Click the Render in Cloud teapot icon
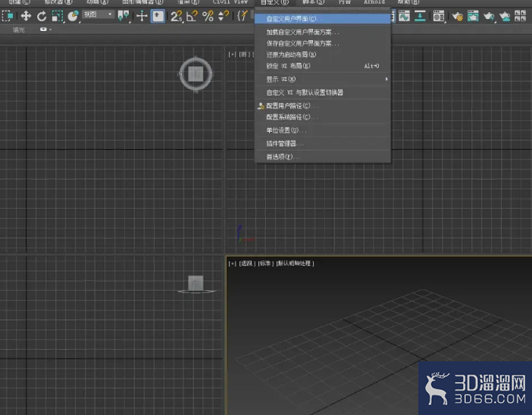The width and height of the screenshot is (532, 415). point(505,16)
